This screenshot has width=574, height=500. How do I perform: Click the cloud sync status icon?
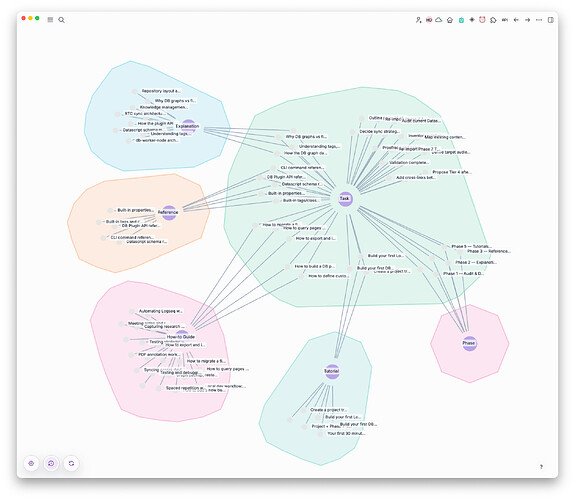coord(439,20)
